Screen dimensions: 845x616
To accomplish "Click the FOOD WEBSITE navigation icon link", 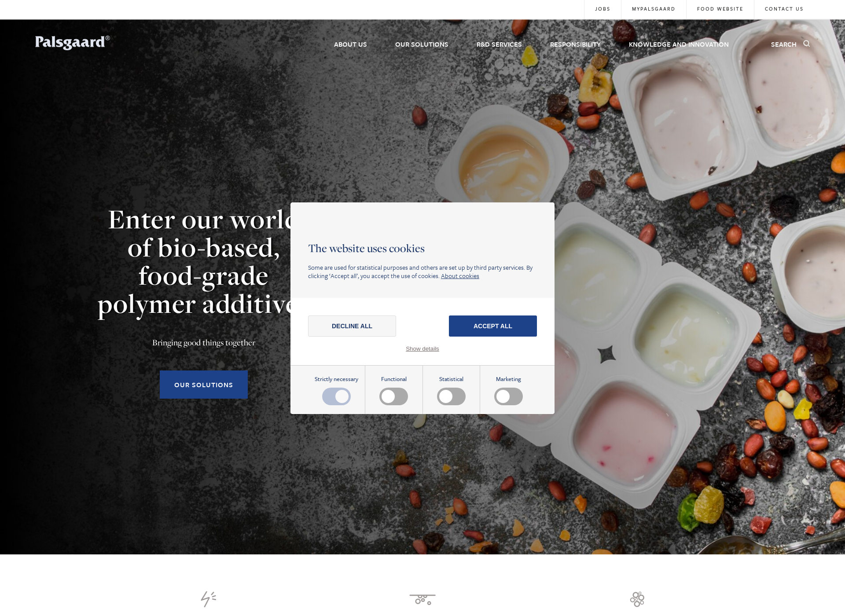I will [720, 9].
